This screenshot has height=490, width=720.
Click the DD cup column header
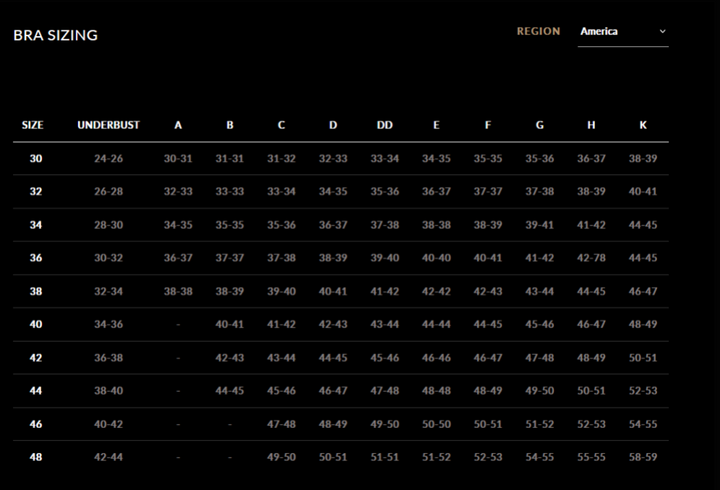pyautogui.click(x=385, y=126)
